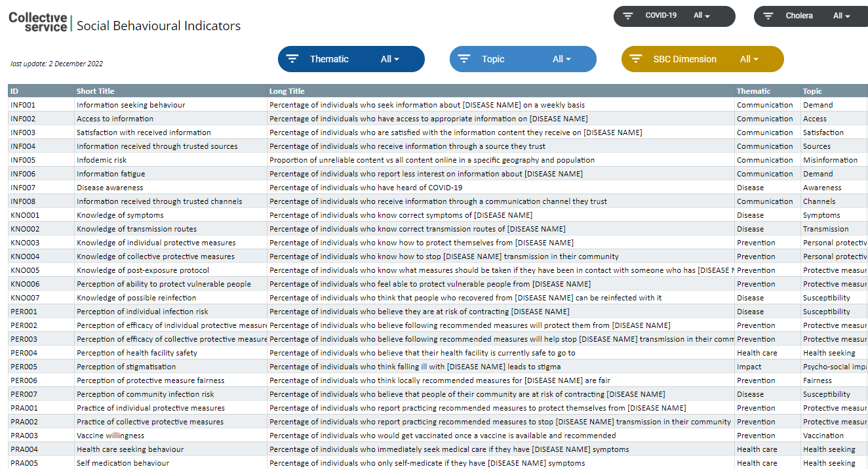Click the filter icon in Thematic pill
The width and height of the screenshot is (868, 469).
point(292,58)
